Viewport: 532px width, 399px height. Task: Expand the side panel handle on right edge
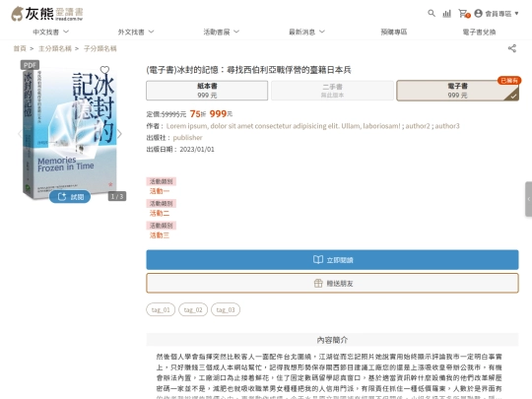(529, 199)
